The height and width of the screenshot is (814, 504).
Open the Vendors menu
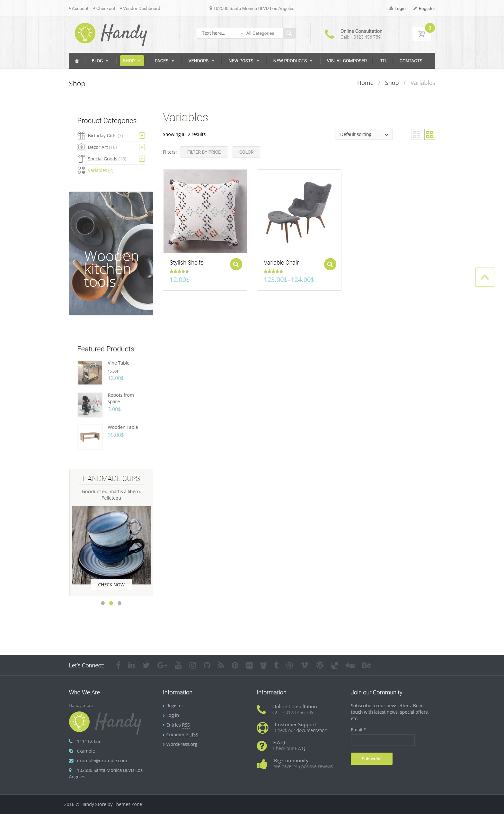pyautogui.click(x=201, y=61)
